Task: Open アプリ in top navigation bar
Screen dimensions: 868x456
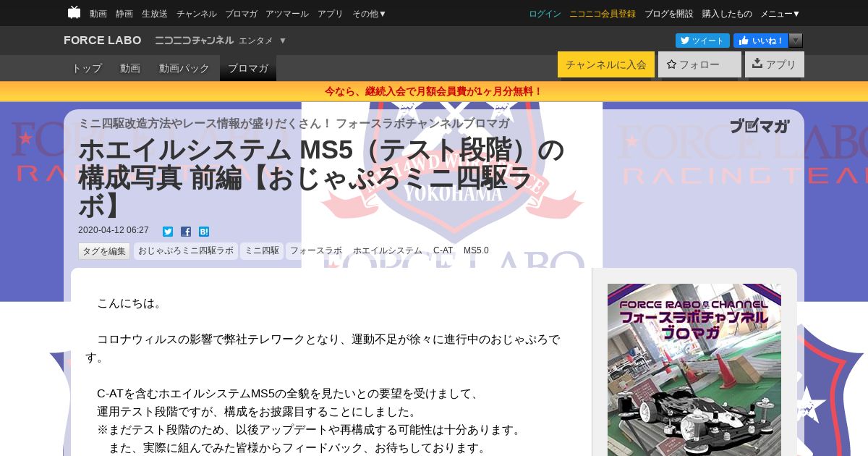Action: pyautogui.click(x=331, y=14)
